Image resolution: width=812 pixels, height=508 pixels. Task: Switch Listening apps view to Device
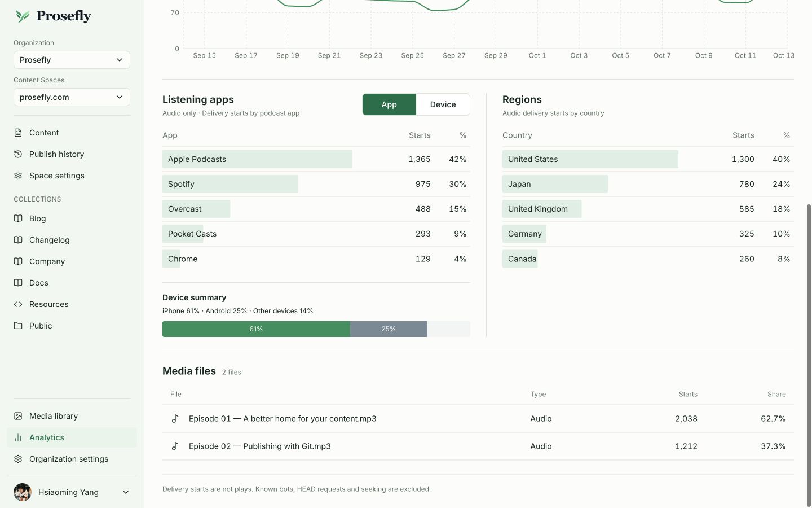coord(443,104)
